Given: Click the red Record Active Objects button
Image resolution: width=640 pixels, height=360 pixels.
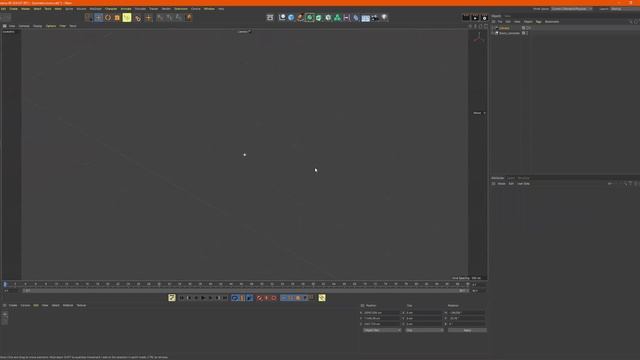Looking at the screenshot, I should point(260,298).
